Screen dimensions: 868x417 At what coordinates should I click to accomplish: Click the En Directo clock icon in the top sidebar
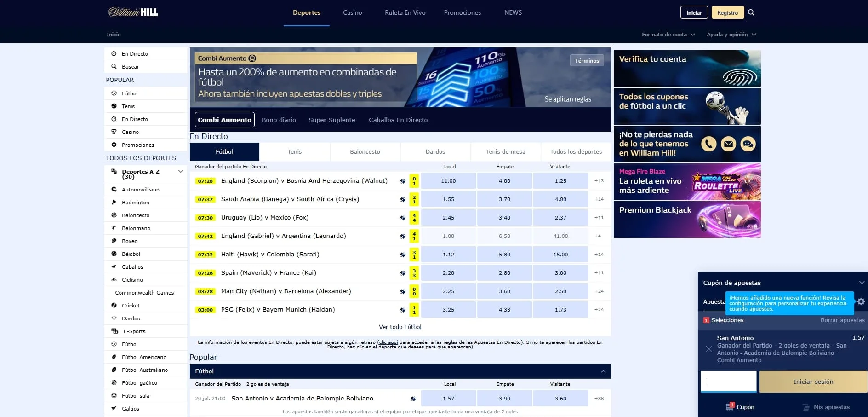point(114,54)
